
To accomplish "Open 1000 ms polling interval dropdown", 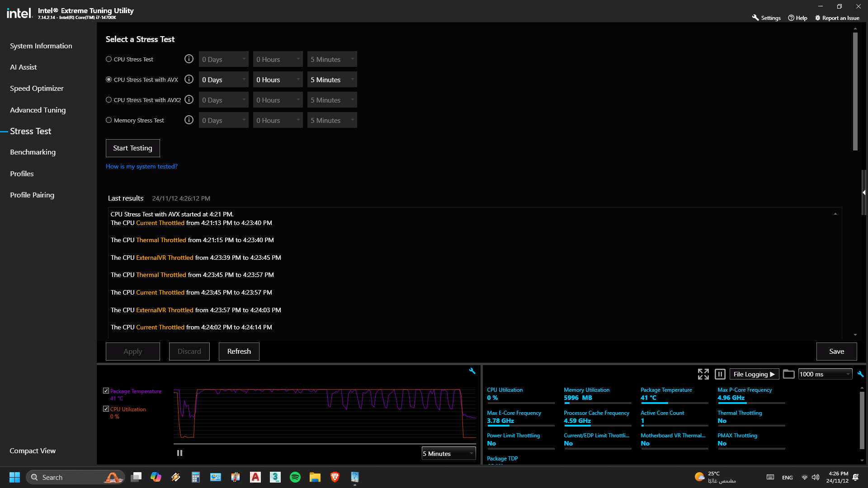I will 825,374.
